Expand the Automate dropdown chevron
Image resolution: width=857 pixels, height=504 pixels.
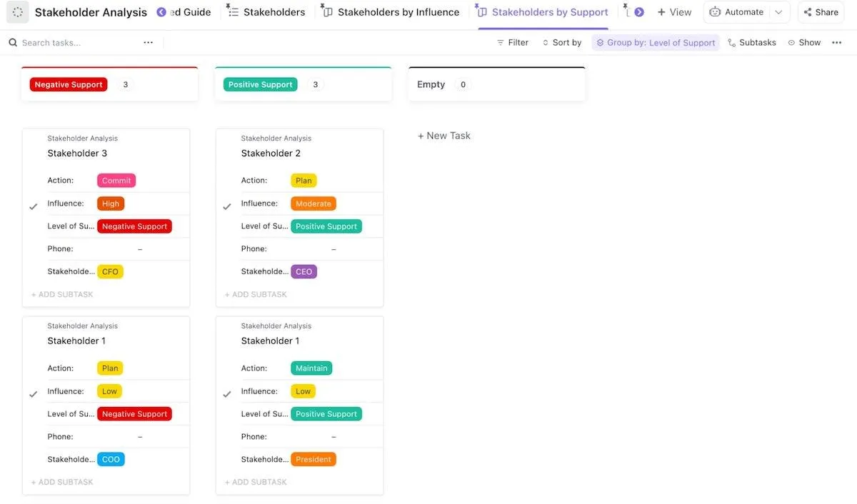(x=778, y=12)
